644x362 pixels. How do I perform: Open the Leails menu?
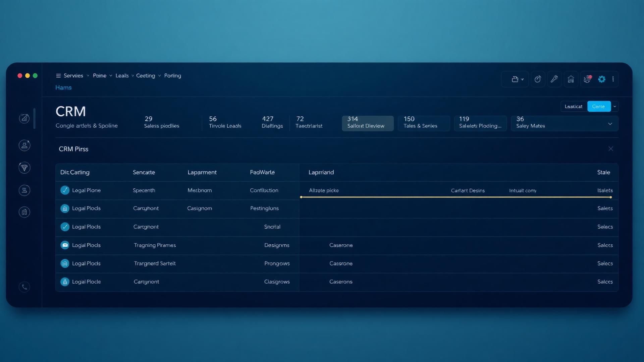click(x=122, y=76)
